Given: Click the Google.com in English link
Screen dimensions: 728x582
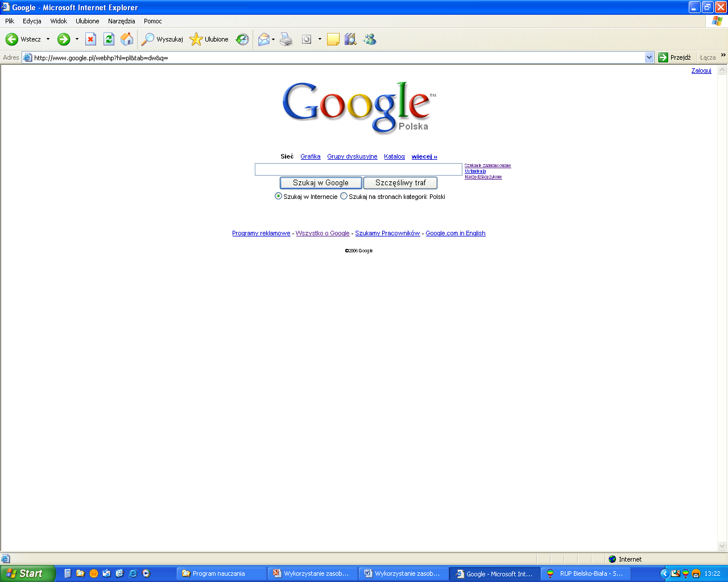Looking at the screenshot, I should tap(456, 234).
